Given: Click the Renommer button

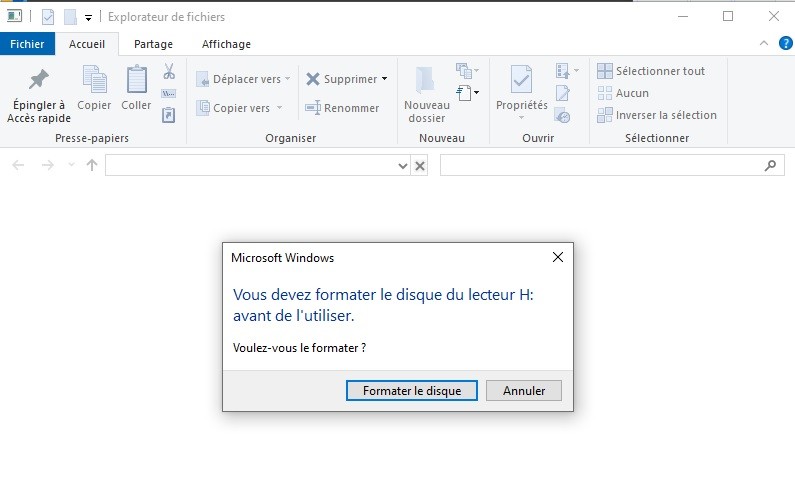Looking at the screenshot, I should coord(342,108).
